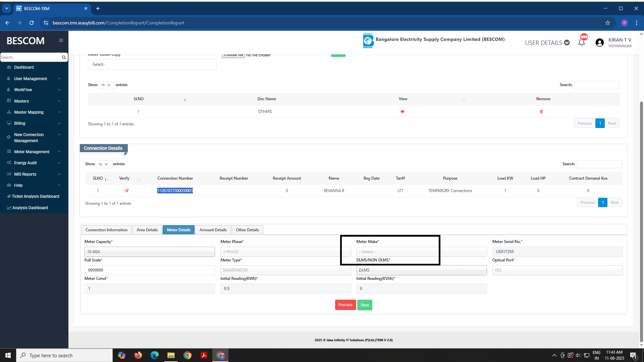Screen dimensions: 644x362
Task: Switch to the Connection Information tab
Action: (106, 230)
